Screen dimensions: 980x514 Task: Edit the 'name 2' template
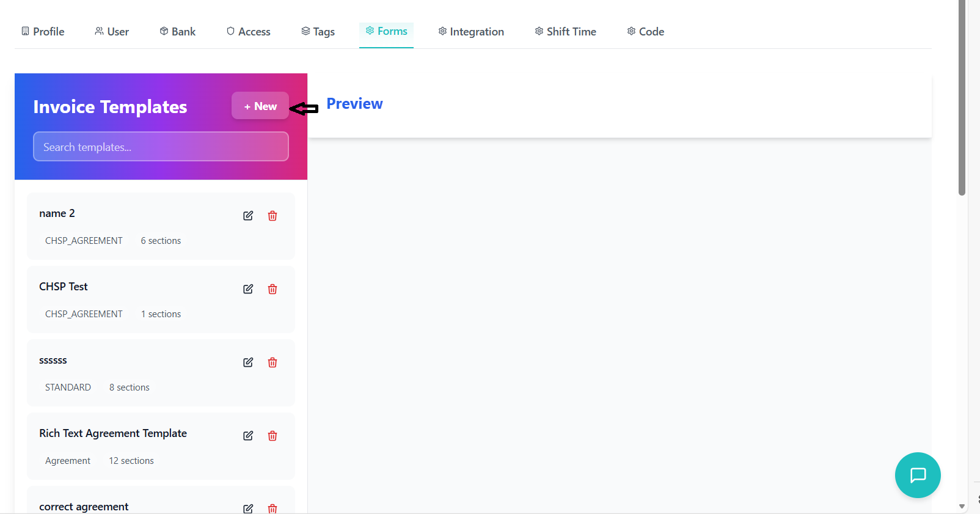(x=248, y=216)
